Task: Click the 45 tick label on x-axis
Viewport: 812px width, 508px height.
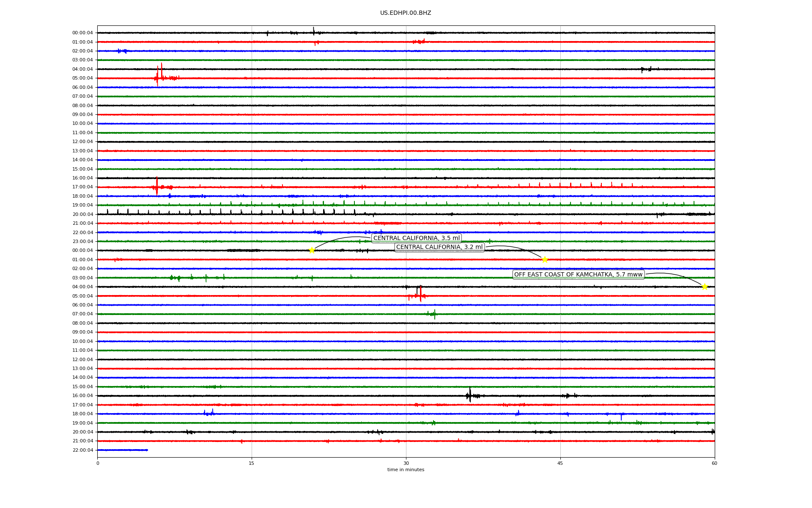Action: click(560, 463)
